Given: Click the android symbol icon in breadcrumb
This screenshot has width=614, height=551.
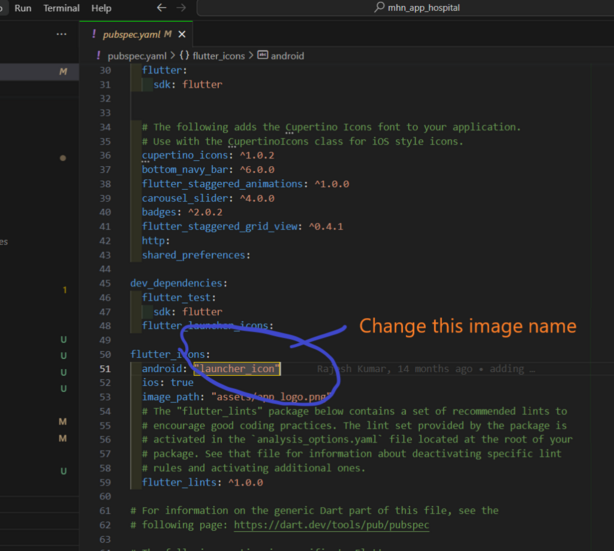Looking at the screenshot, I should coord(263,56).
